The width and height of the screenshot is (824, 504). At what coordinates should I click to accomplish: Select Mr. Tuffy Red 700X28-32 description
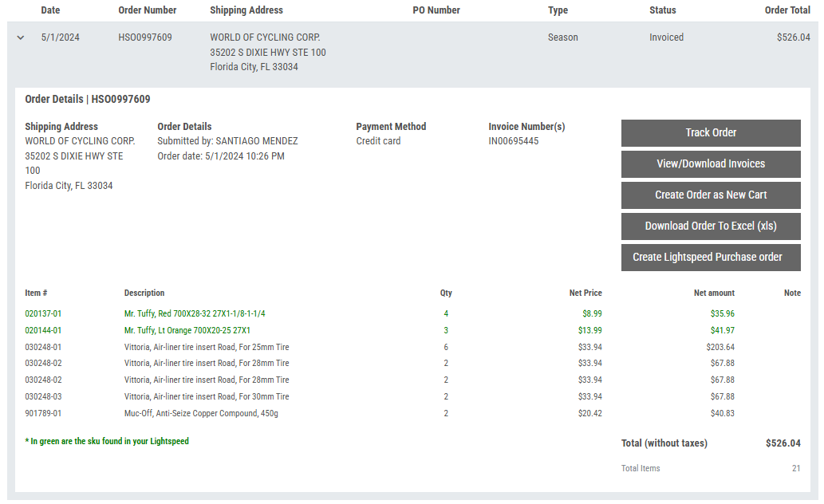195,314
